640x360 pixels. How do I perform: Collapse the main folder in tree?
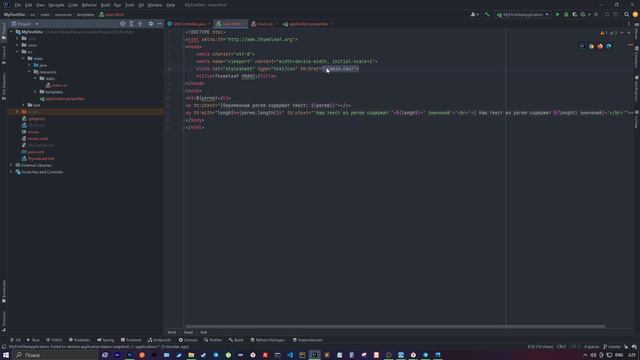coord(23,58)
